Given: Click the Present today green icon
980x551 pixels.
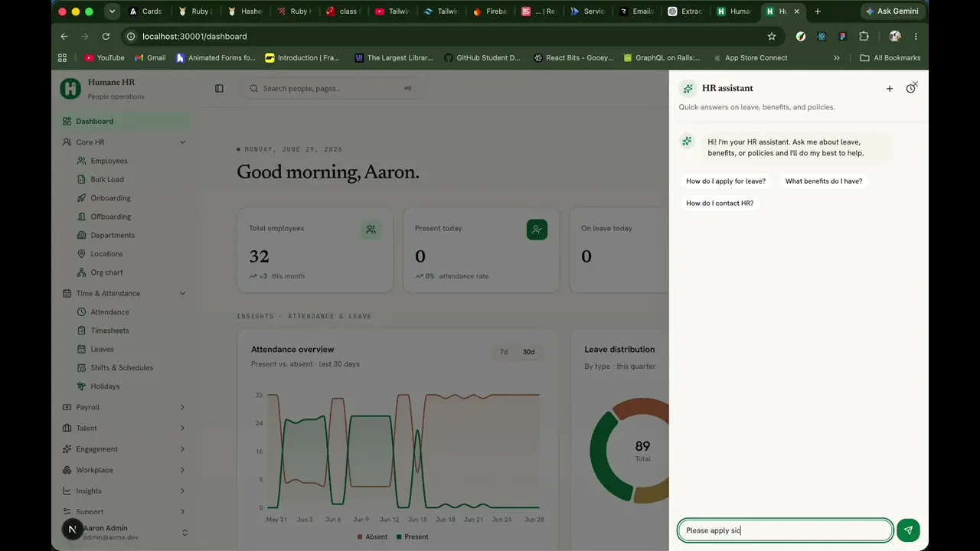Looking at the screenshot, I should [x=537, y=230].
